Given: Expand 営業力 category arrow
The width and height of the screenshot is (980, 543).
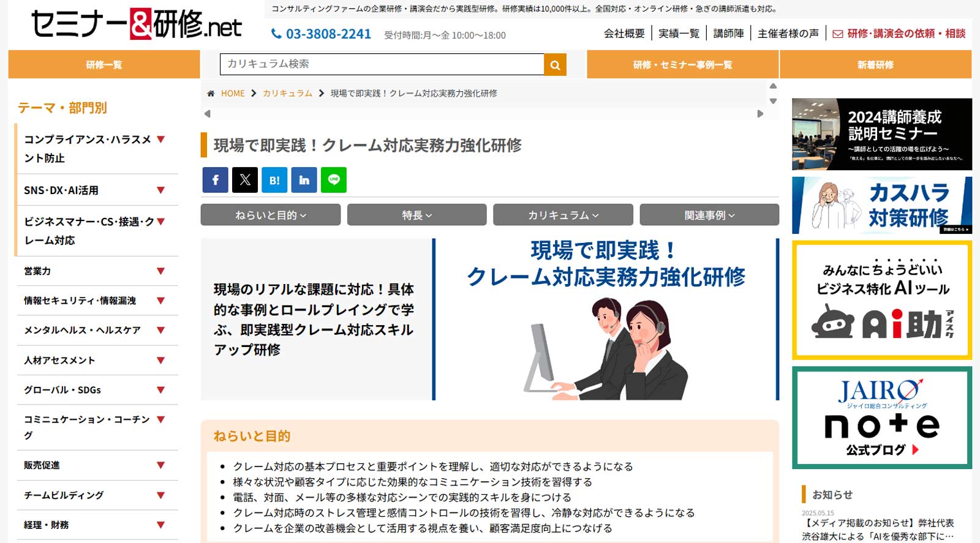Looking at the screenshot, I should click(161, 271).
